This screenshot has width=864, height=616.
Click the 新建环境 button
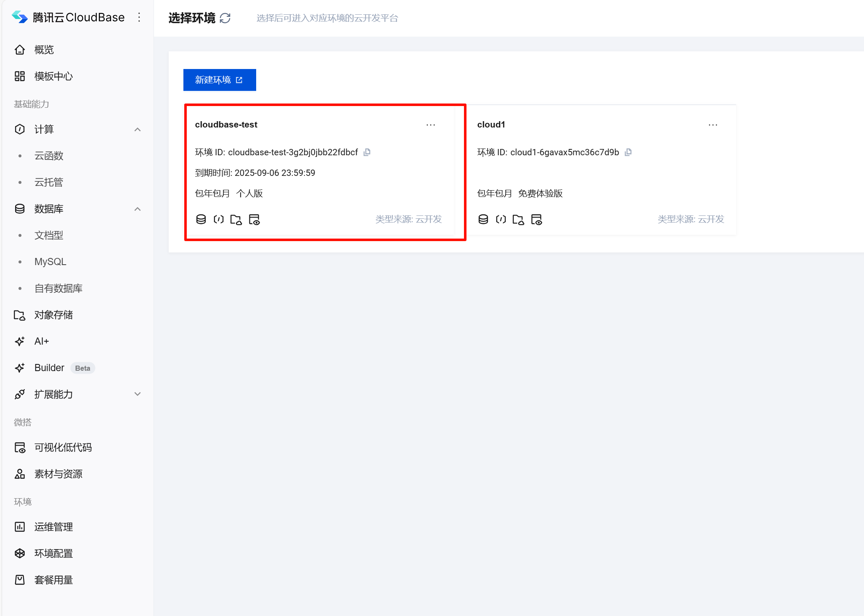219,80
